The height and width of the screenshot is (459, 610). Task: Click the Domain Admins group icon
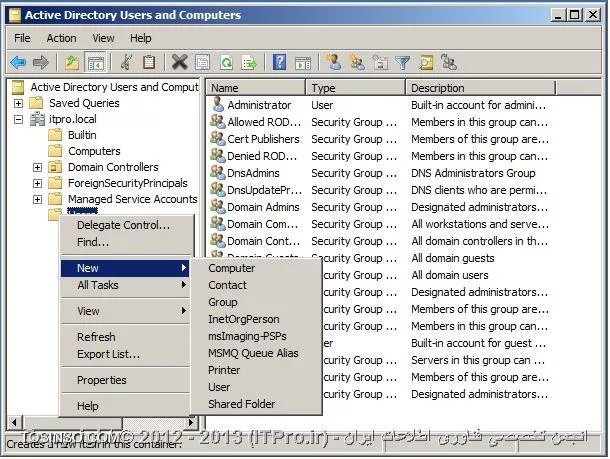coord(218,207)
